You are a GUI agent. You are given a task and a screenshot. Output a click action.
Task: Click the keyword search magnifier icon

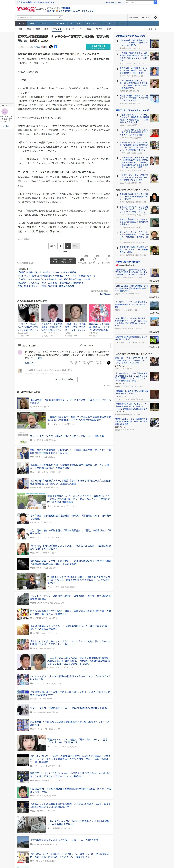(x=60, y=18)
